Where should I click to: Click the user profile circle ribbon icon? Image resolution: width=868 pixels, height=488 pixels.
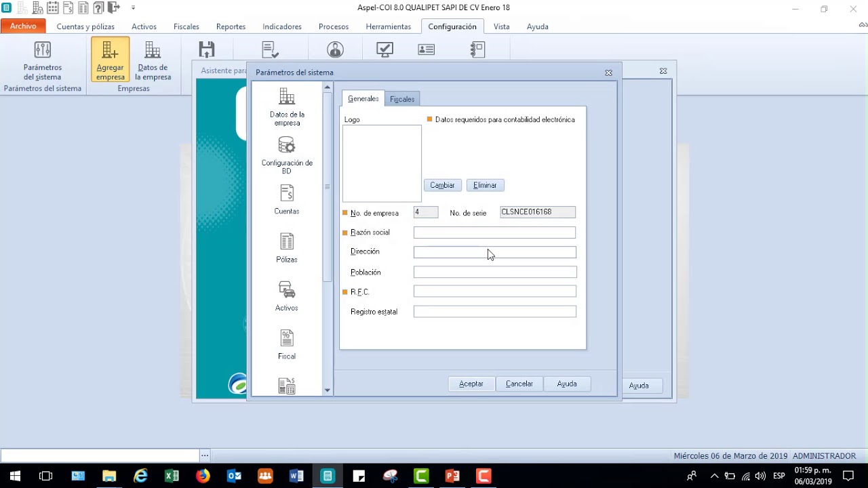point(335,49)
